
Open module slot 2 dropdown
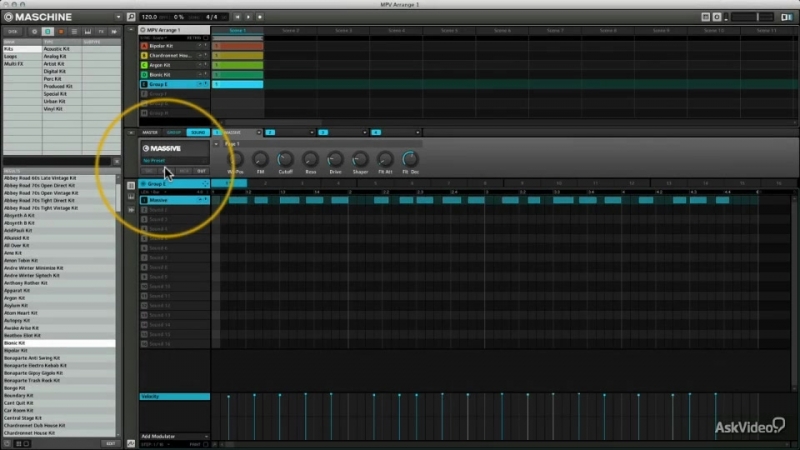click(312, 133)
